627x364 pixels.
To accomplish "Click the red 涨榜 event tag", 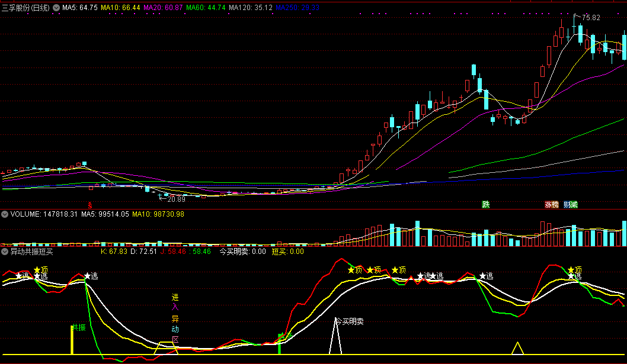I will [551, 205].
